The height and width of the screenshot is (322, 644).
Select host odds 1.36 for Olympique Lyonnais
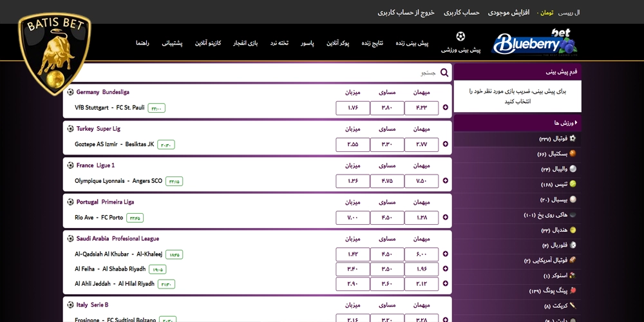(352, 181)
